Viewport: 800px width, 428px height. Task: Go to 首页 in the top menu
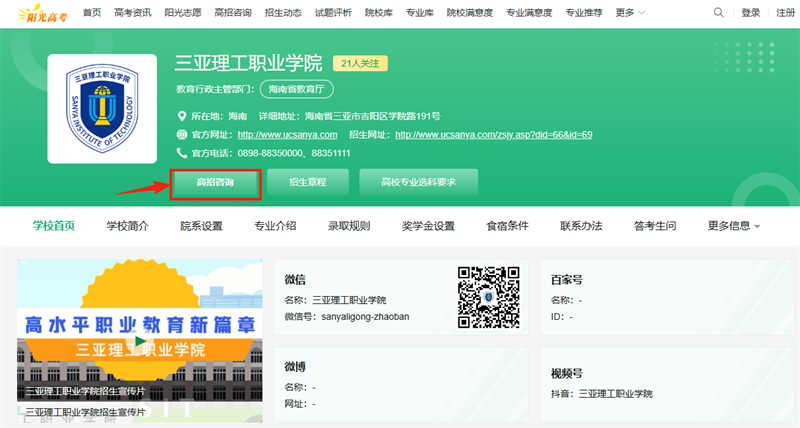(x=92, y=13)
